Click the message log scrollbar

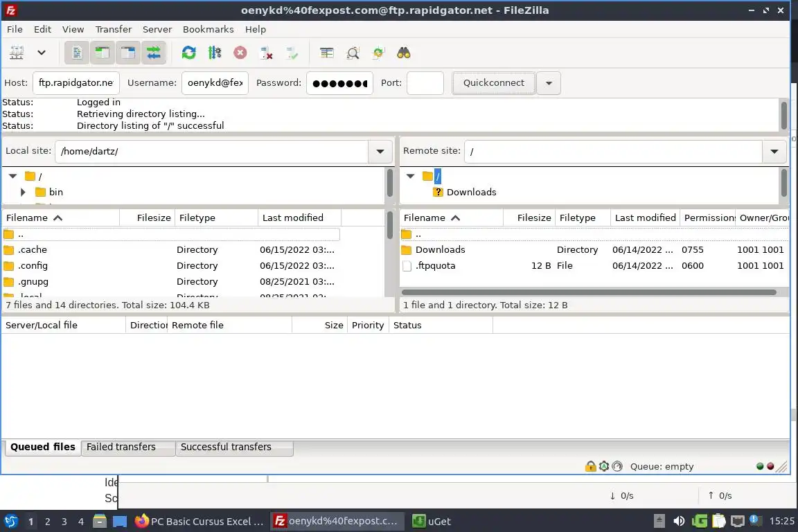click(783, 116)
